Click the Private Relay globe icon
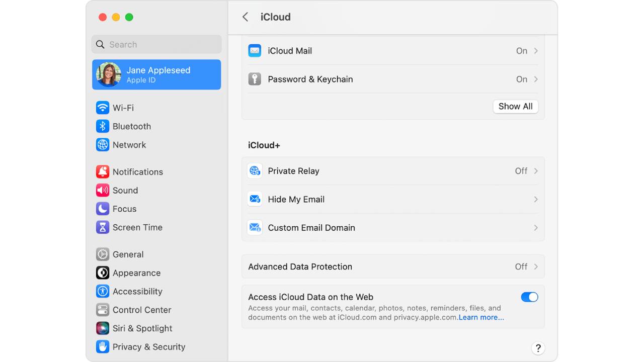 pos(255,171)
